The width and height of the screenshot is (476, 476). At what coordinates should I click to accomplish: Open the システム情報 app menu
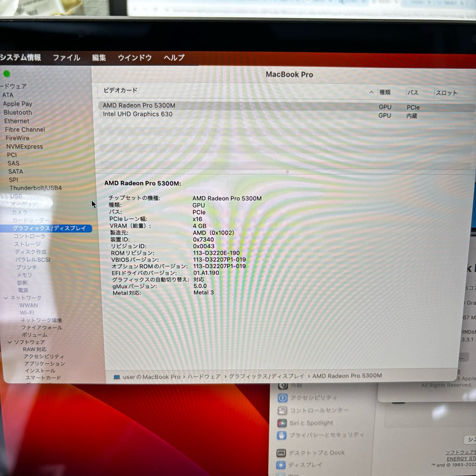click(20, 57)
